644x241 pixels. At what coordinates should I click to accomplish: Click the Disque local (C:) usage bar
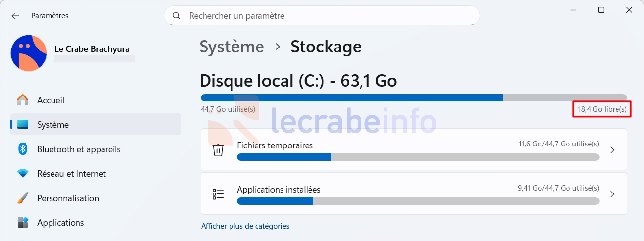413,97
